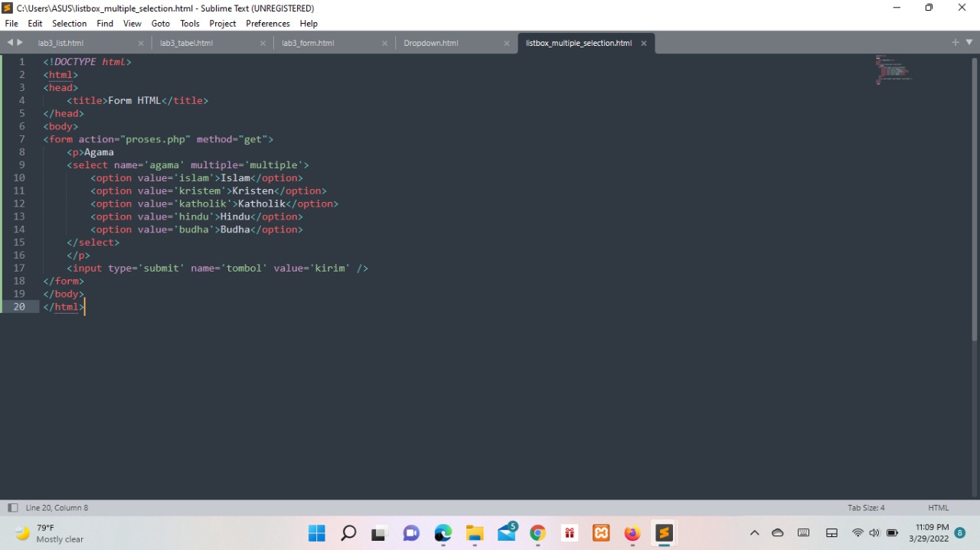Close the lab3_list.html tab
This screenshot has height=550, width=980.
click(141, 44)
